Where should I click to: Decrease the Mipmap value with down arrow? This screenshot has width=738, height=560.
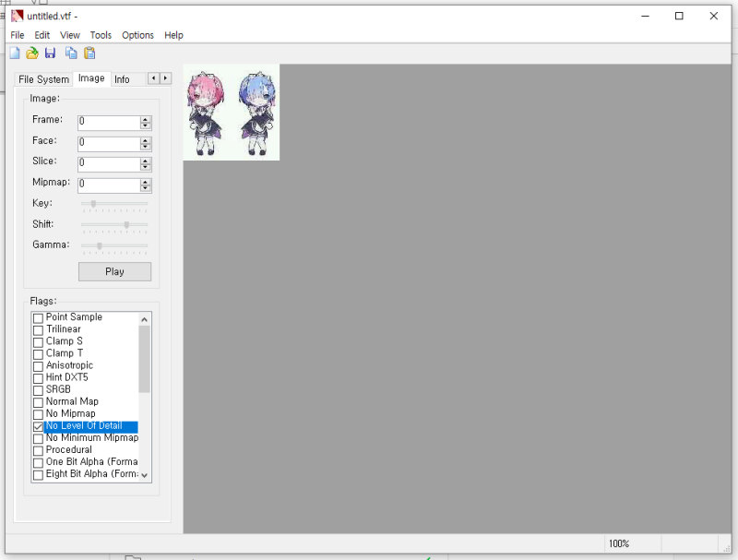coord(146,188)
